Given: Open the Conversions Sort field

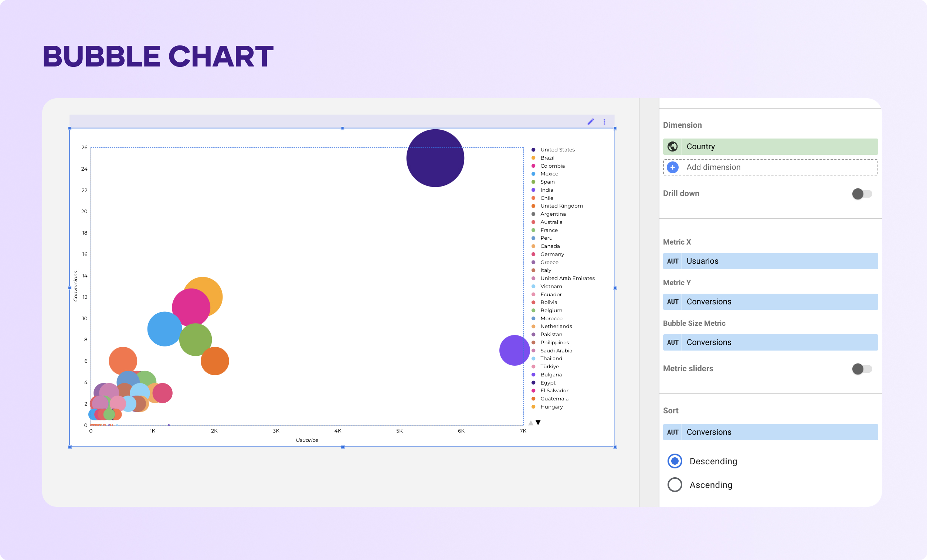Looking at the screenshot, I should (770, 432).
